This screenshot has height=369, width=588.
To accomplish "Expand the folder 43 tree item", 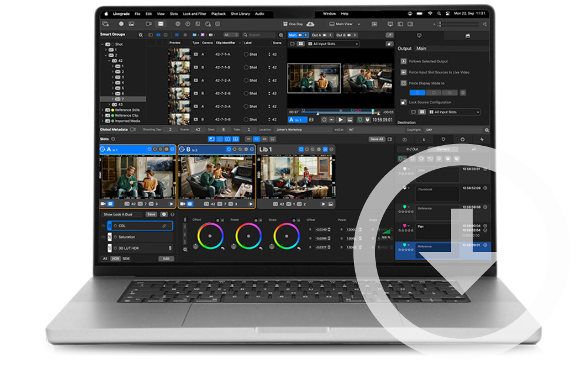I will click(108, 104).
